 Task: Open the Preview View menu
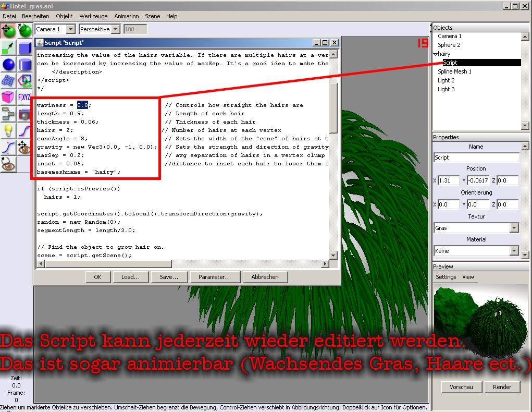(x=468, y=277)
